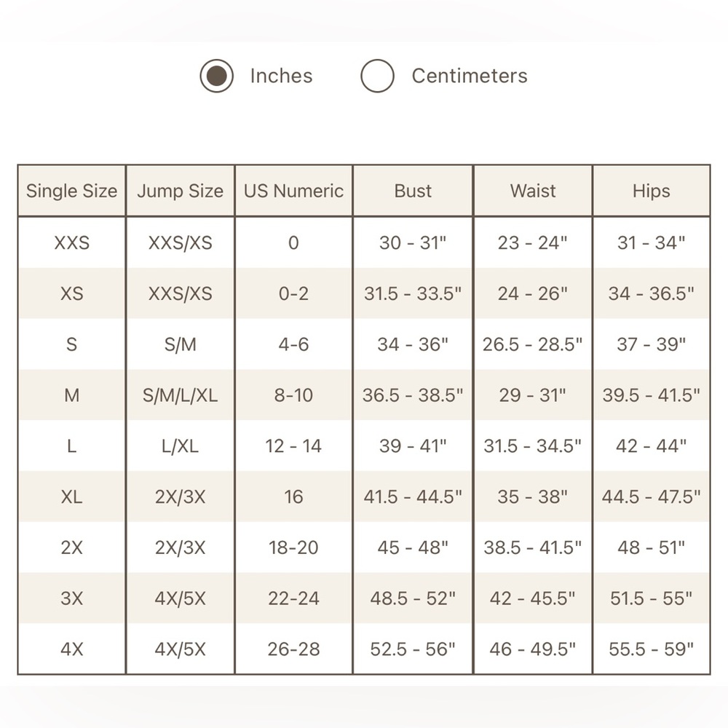Click the 38.5 - 41.5" waist cell
This screenshot has width=728, height=728.
533,547
